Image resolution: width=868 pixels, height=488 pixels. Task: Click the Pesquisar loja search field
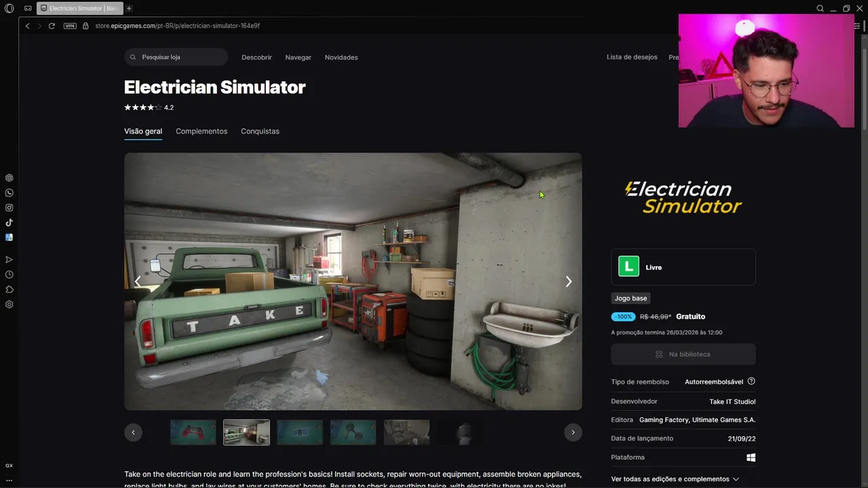click(x=176, y=57)
